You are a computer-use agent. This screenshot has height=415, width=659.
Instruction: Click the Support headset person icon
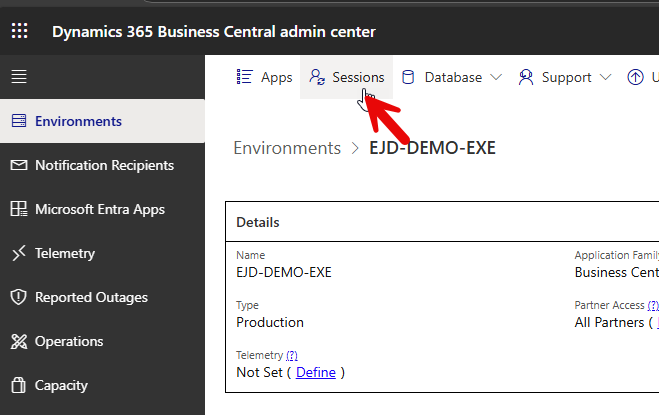(x=526, y=77)
